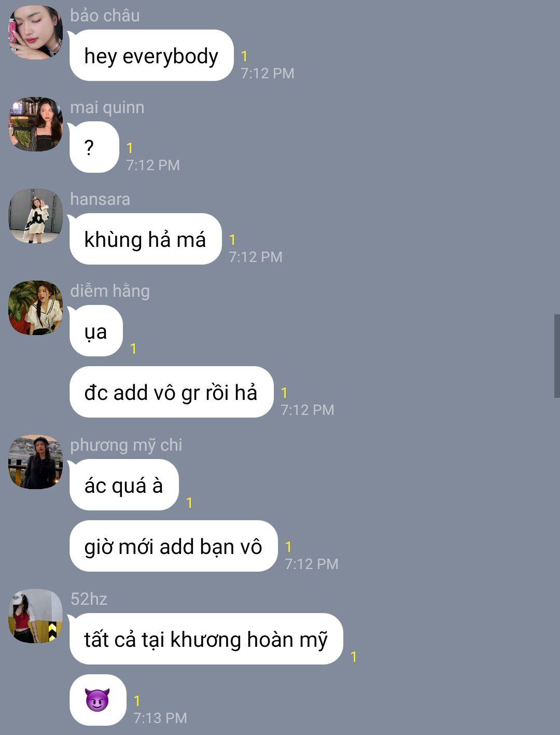Viewport: 560px width, 735px height.
Task: Open bảo châu's profile avatar
Action: tap(36, 32)
